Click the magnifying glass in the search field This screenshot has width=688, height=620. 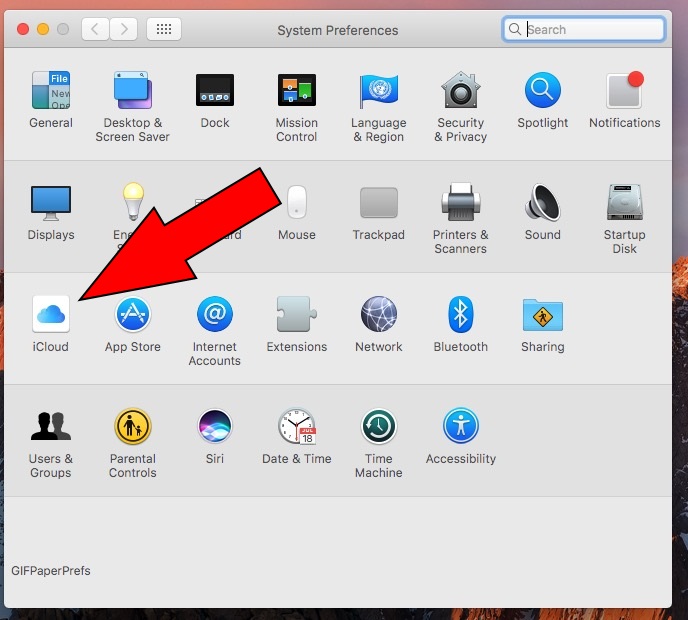515,29
